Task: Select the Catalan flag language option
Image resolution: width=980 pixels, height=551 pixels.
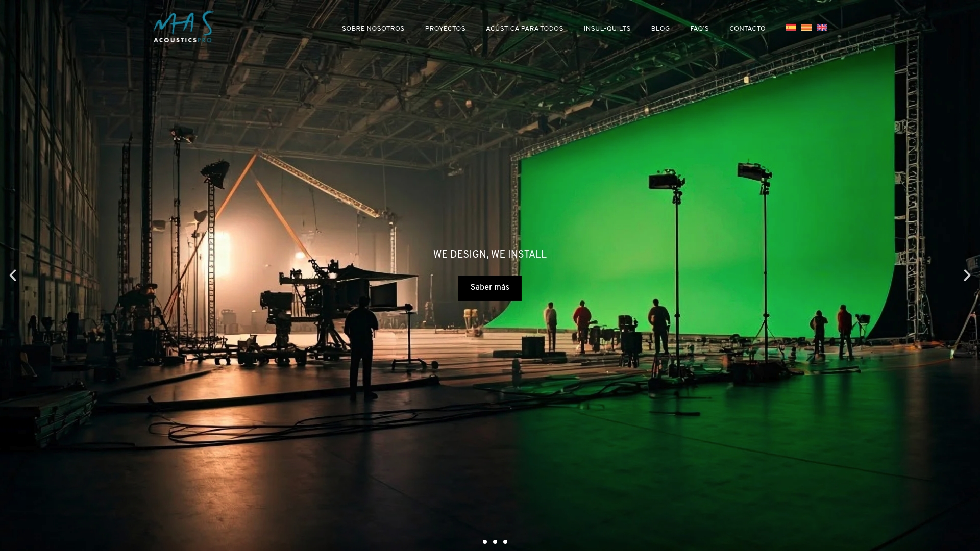Action: 806,28
